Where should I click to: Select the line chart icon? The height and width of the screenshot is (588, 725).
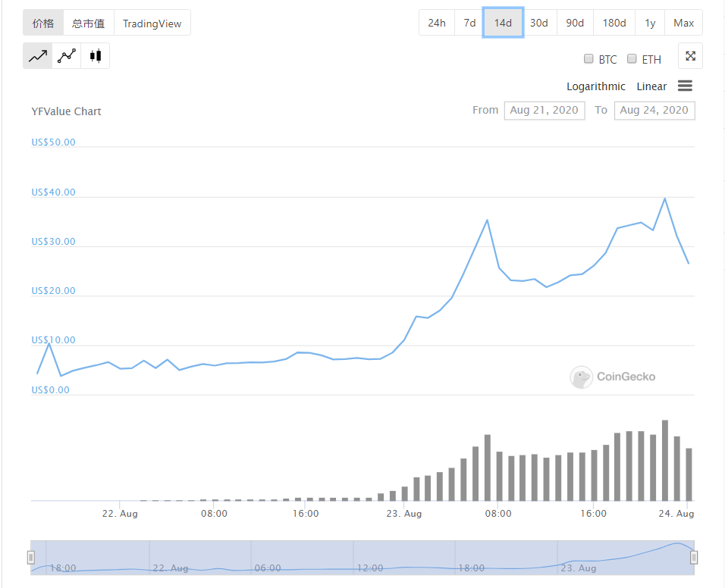38,56
